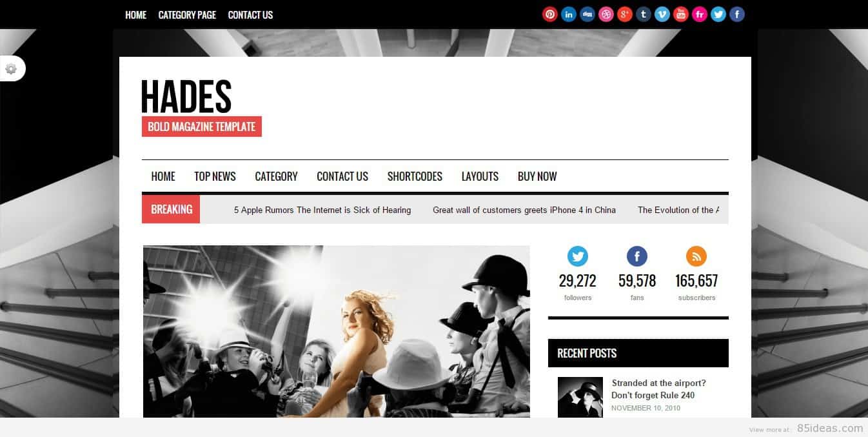Click the recent post thumbnail image
Viewport: 868px width, 437px height.
coord(580,398)
